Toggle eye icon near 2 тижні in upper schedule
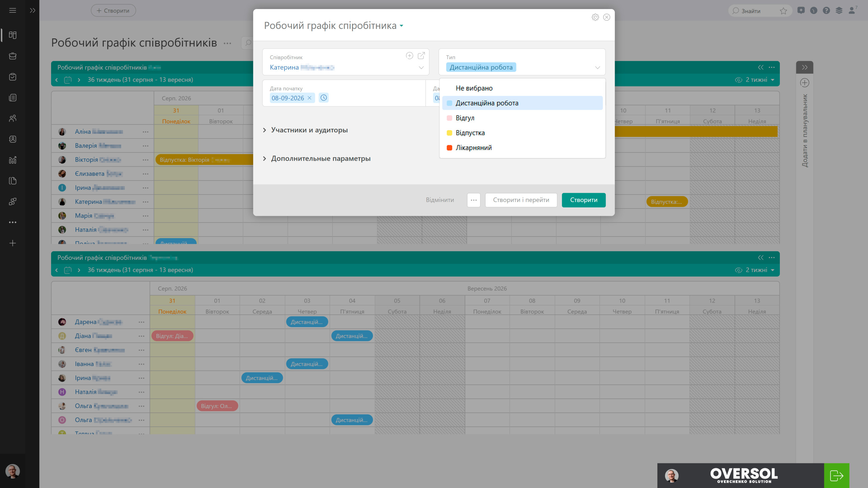The height and width of the screenshot is (488, 868). tap(738, 80)
